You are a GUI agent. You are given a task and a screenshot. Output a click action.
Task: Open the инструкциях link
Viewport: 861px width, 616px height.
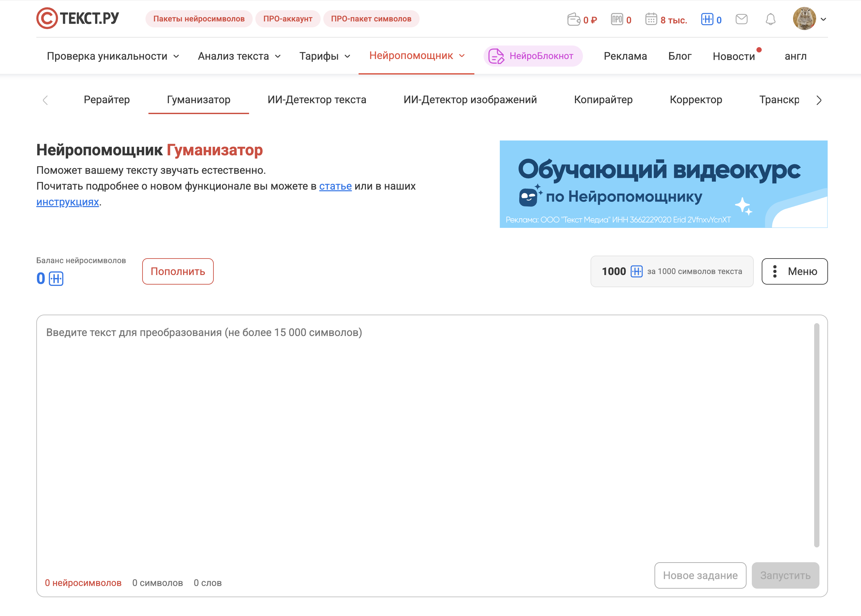pos(68,202)
